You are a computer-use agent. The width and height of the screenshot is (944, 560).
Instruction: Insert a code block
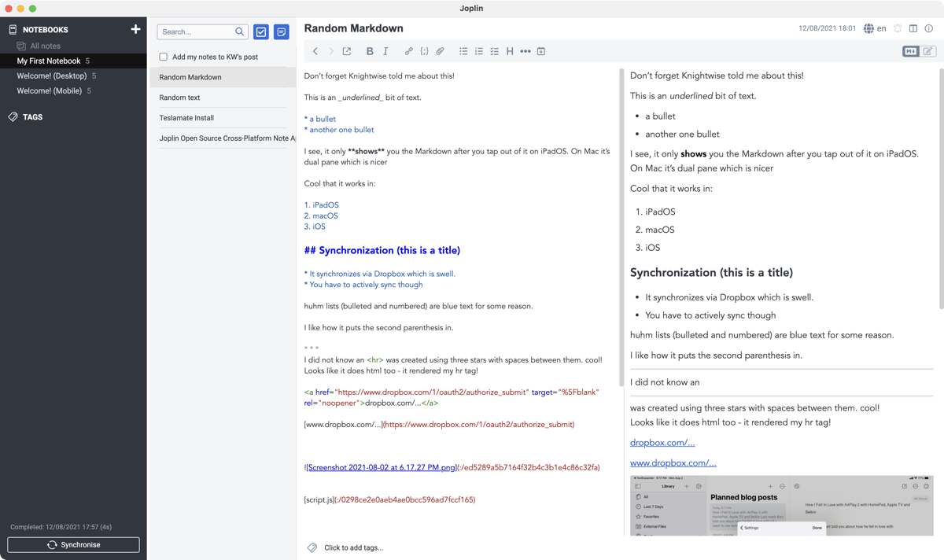[424, 51]
